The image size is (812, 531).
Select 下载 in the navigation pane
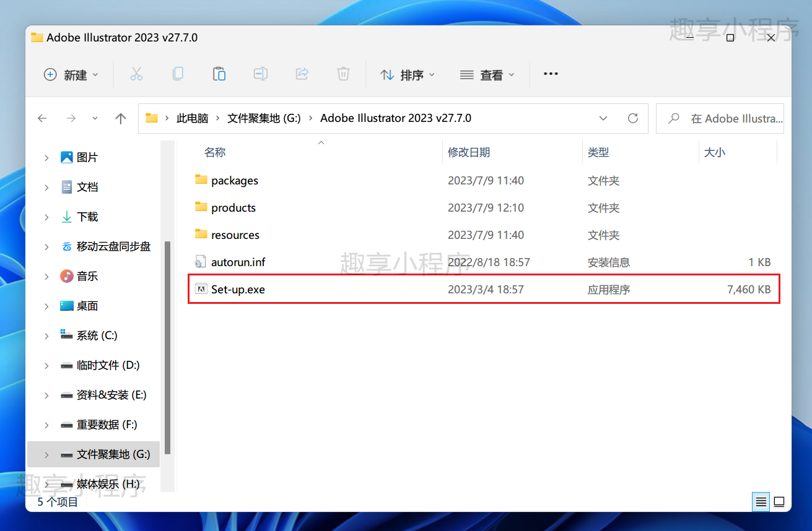(x=87, y=217)
